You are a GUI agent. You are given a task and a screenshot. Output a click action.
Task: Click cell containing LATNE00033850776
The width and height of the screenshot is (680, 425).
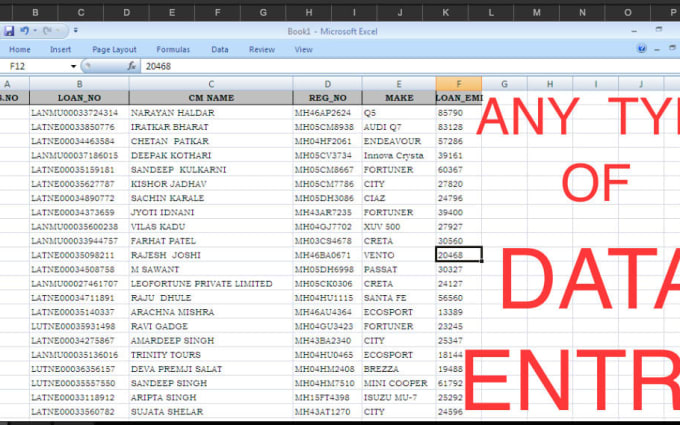tap(79, 127)
